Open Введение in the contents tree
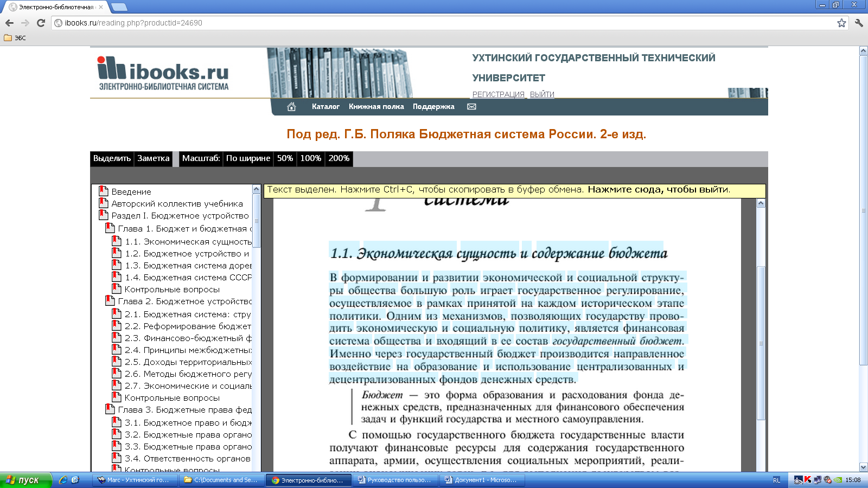 pos(131,192)
